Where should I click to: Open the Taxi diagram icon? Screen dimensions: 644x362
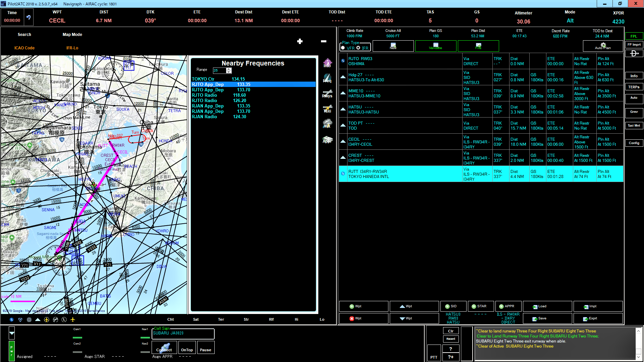coord(327,109)
